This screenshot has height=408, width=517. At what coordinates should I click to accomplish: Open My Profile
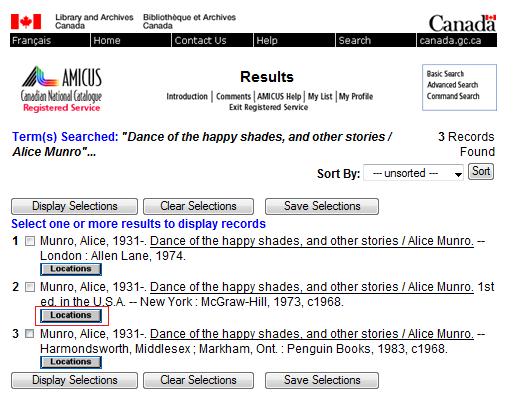[x=356, y=96]
